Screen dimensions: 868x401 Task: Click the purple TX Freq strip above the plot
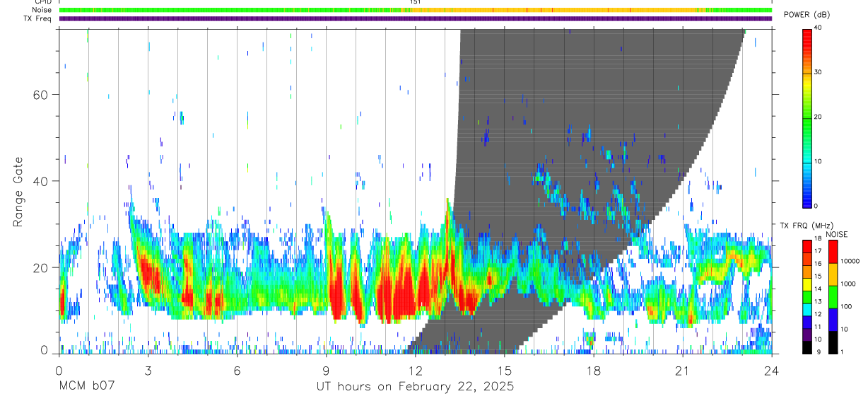pos(416,18)
